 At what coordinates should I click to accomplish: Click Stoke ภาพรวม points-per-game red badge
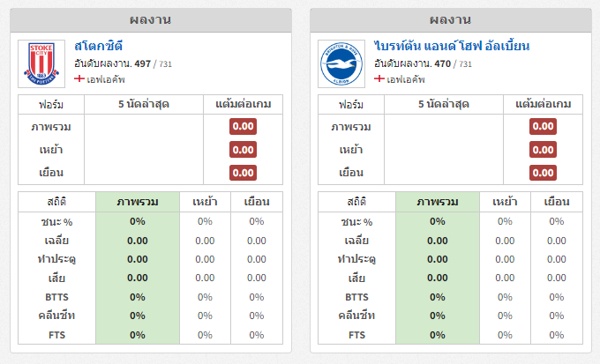(x=243, y=127)
